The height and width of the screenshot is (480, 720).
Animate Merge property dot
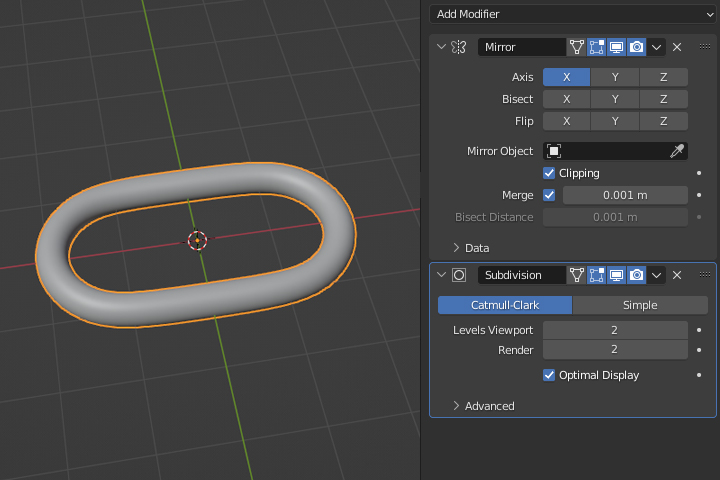699,195
